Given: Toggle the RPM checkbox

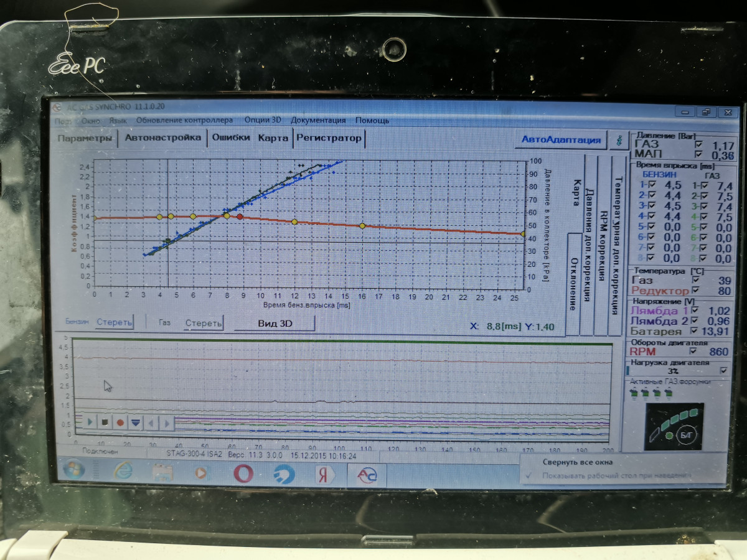Looking at the screenshot, I should [x=694, y=352].
